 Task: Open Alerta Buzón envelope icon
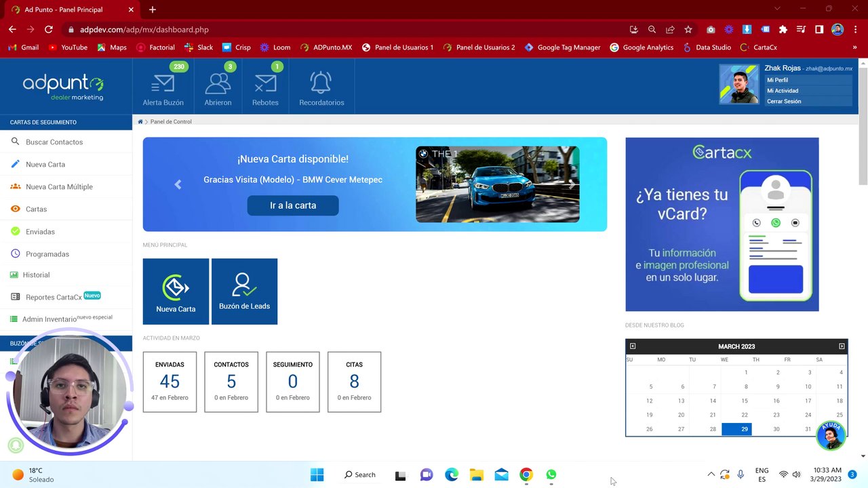click(x=163, y=84)
